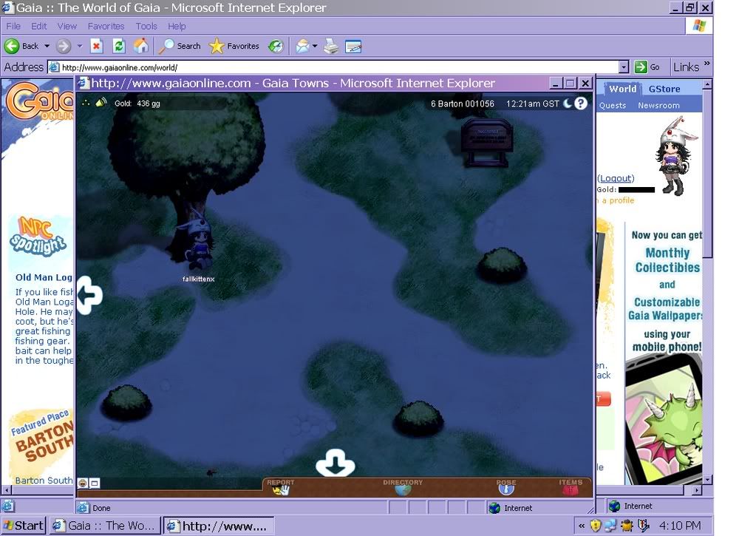The width and height of the screenshot is (756, 536).
Task: Click the stars icon beside Gold counter
Action: pyautogui.click(x=86, y=103)
